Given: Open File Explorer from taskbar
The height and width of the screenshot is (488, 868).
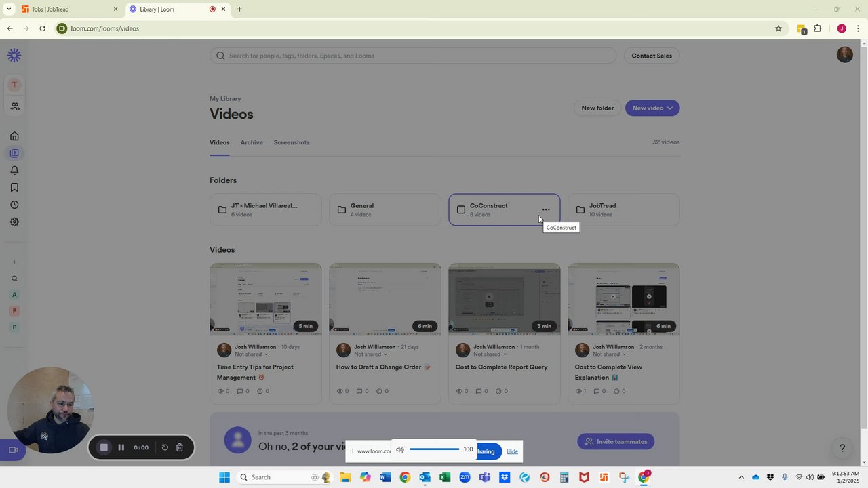Looking at the screenshot, I should [345, 477].
